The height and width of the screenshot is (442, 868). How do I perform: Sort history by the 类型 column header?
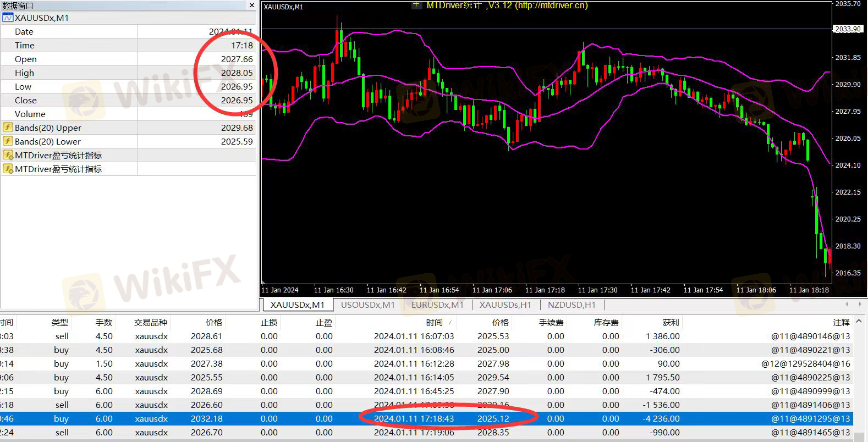60,323
